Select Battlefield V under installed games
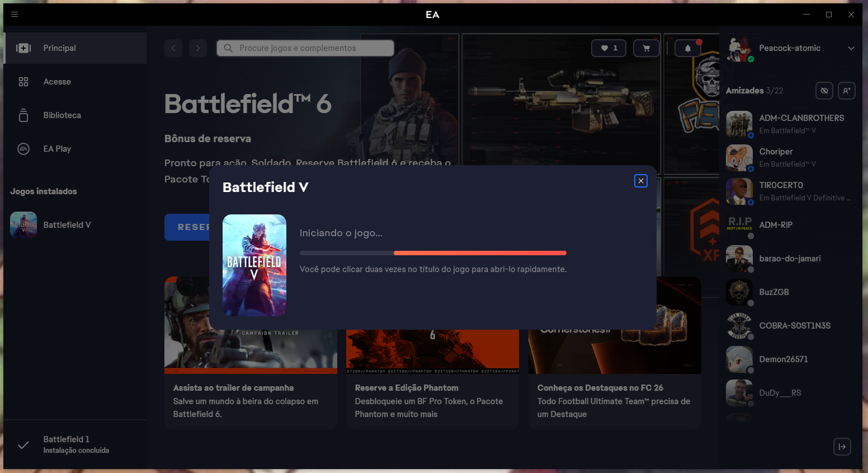Image resolution: width=868 pixels, height=473 pixels. (67, 225)
